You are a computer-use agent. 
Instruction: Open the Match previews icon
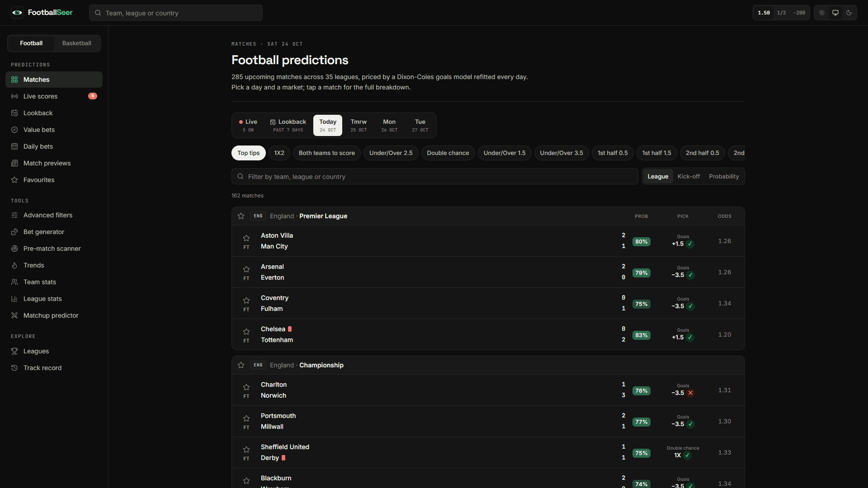tap(14, 163)
